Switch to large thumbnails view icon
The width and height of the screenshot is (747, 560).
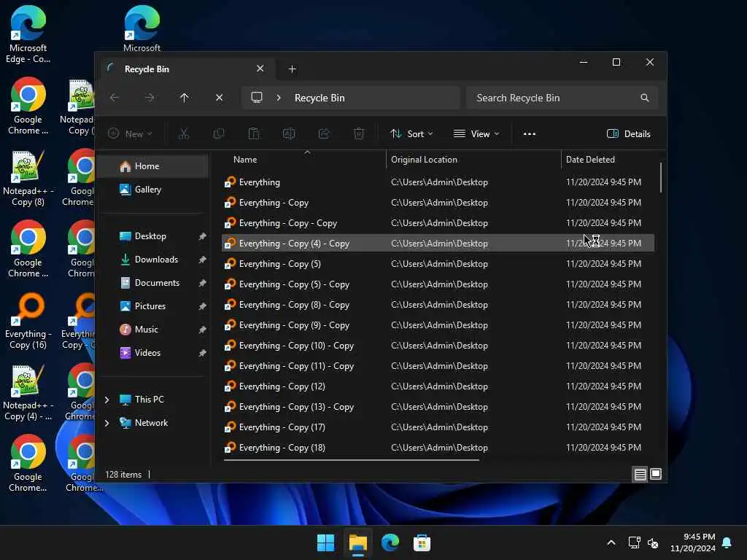pyautogui.click(x=656, y=474)
